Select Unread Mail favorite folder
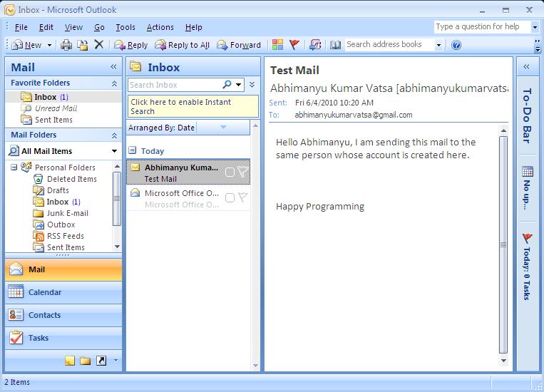 pos(49,108)
